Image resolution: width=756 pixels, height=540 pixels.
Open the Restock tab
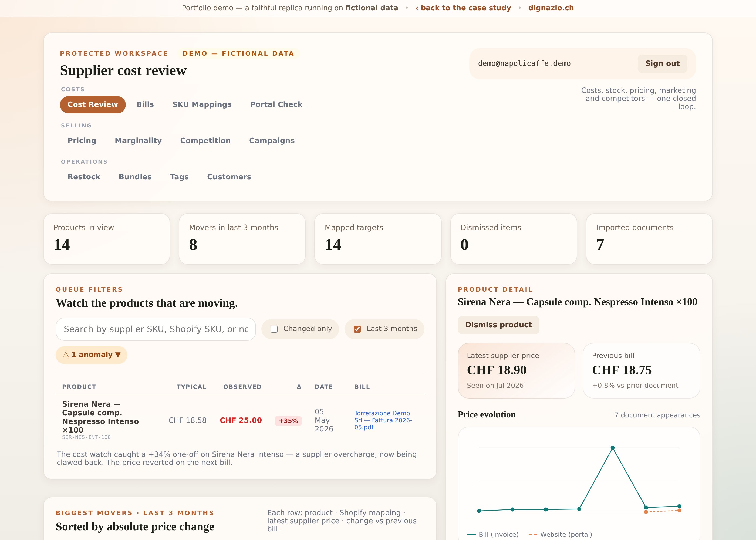click(84, 177)
